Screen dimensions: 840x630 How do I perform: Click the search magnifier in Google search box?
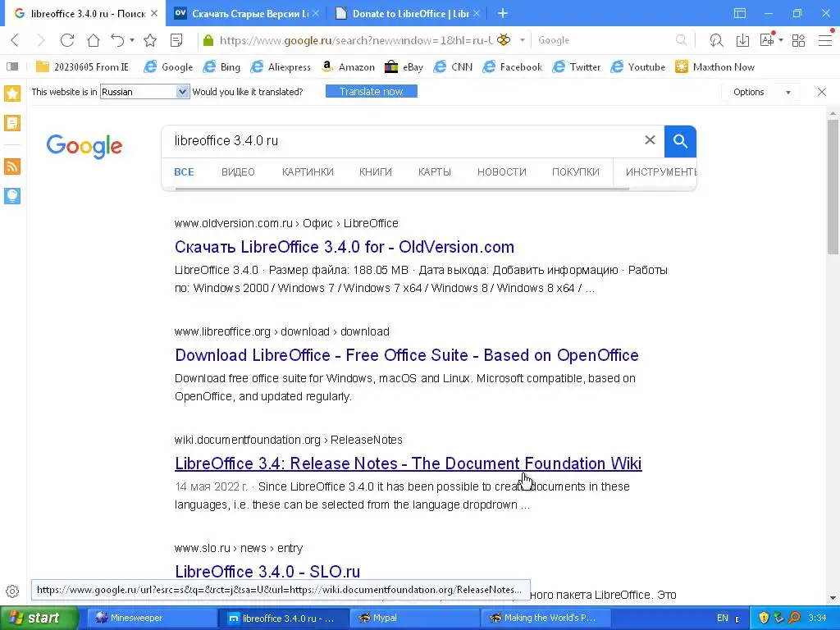(681, 40)
